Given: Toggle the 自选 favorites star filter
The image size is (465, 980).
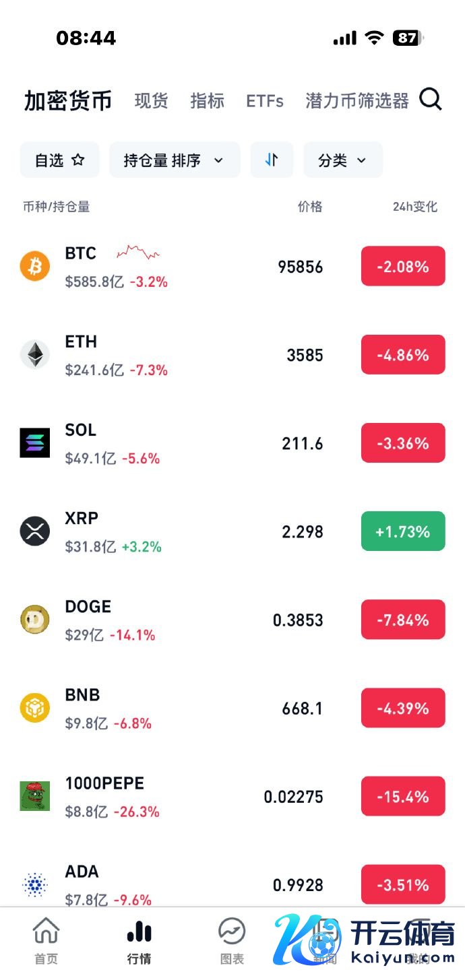Looking at the screenshot, I should click(x=59, y=160).
